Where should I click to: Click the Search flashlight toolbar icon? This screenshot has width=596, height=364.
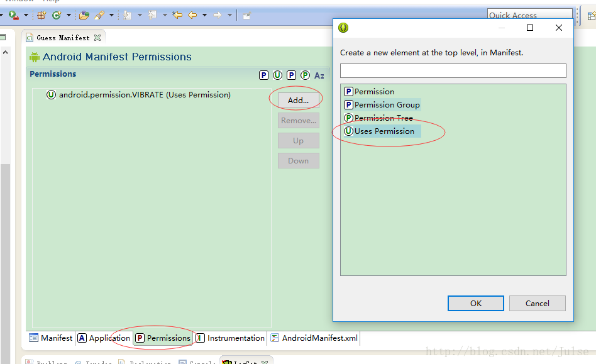[99, 15]
